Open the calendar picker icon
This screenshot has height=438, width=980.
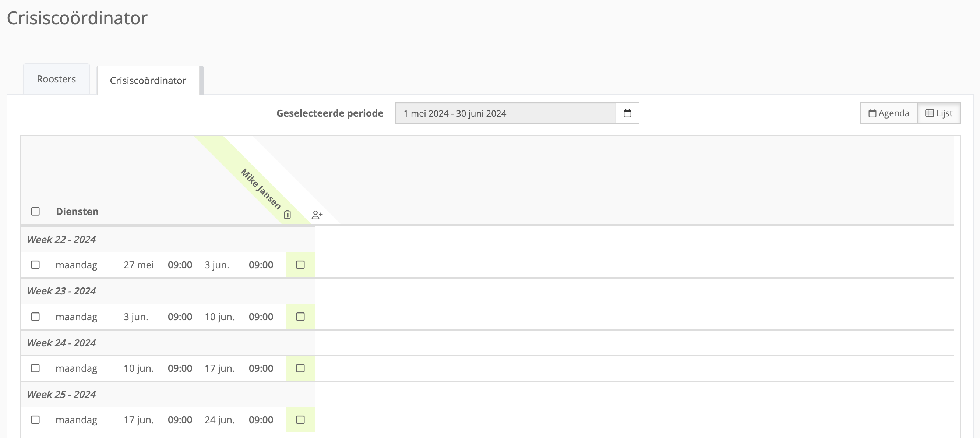[627, 113]
